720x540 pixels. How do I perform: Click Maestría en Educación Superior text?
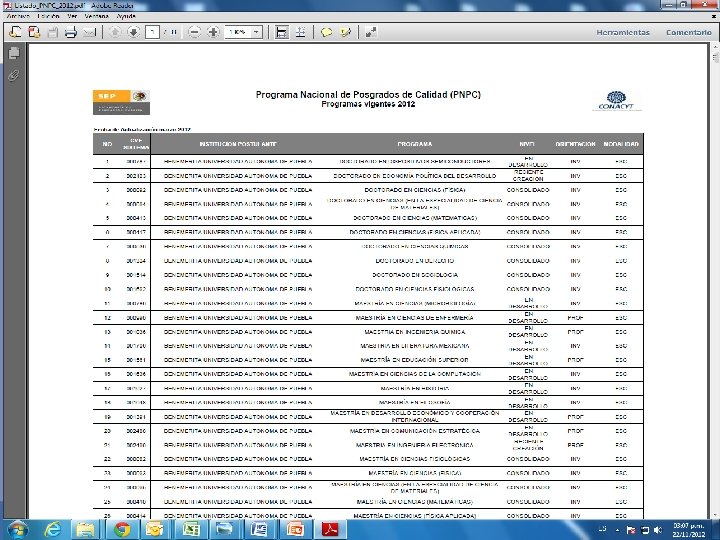point(415,360)
